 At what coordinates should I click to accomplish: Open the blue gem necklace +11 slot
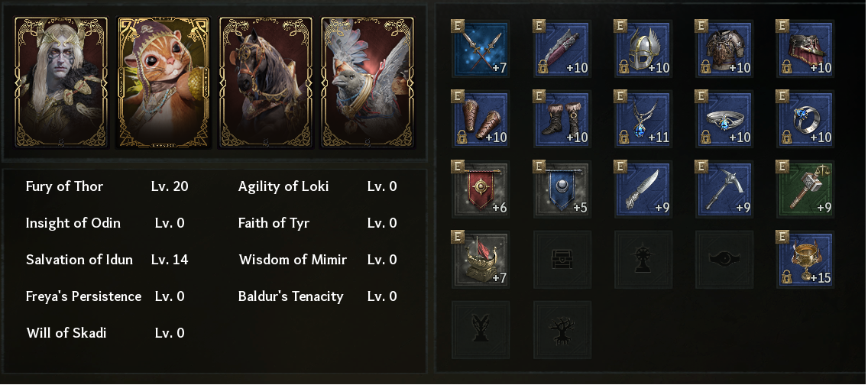click(x=643, y=119)
